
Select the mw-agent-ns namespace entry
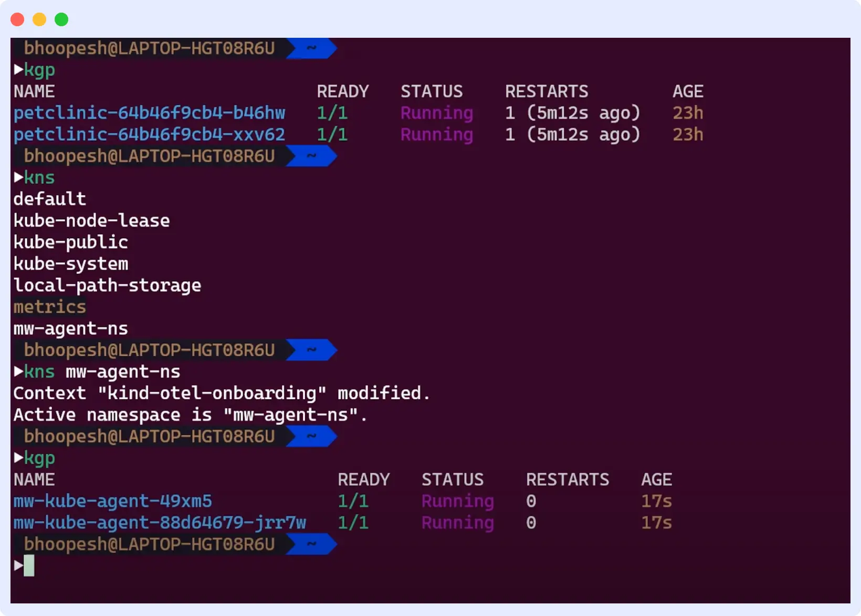[x=70, y=328]
